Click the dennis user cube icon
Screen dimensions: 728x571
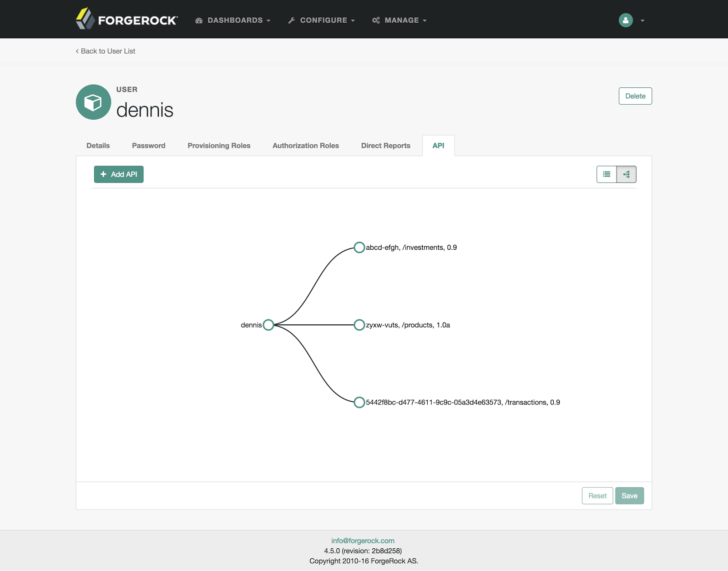pos(93,102)
